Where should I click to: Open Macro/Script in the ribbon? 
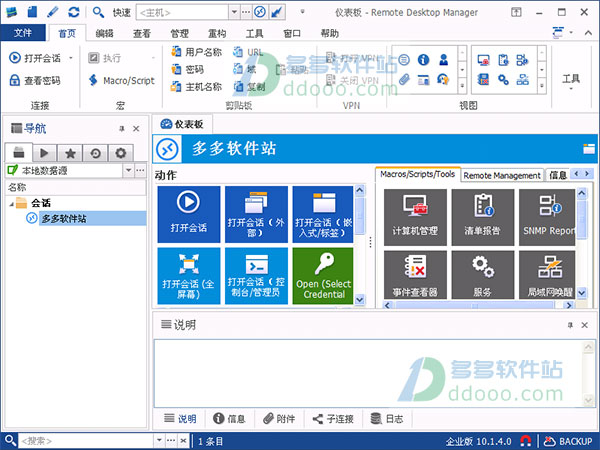(x=122, y=80)
